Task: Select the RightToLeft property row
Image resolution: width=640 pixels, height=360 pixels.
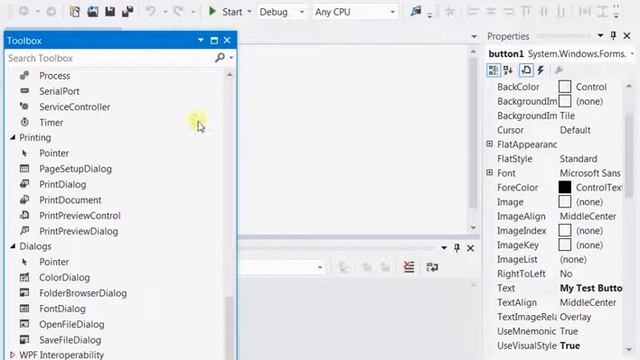Action: (x=555, y=274)
